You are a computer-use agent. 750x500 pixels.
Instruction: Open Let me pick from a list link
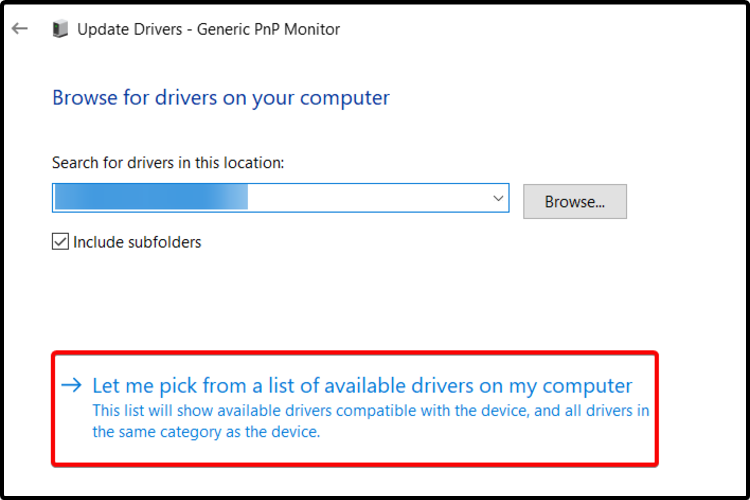tap(362, 386)
